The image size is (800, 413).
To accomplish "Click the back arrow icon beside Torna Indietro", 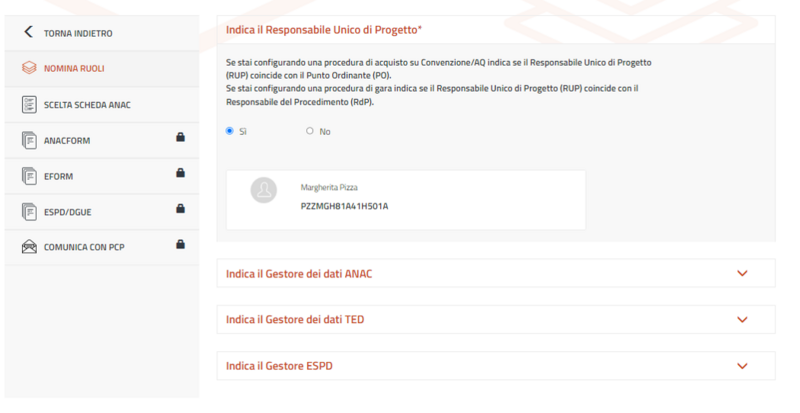I will coord(28,33).
